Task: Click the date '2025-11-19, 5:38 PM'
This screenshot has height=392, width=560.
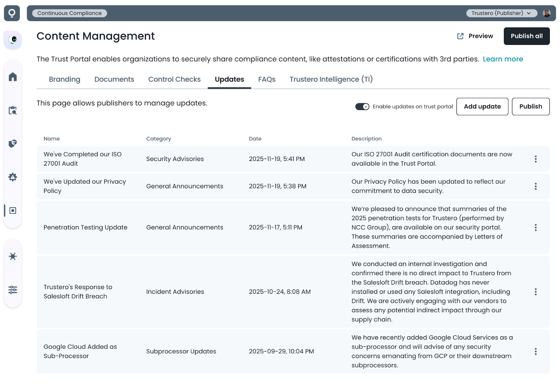Action: click(x=278, y=186)
